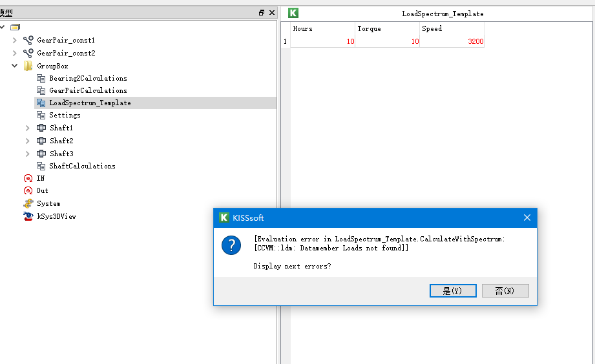Click the Shaft2 shaft icon
Image resolution: width=595 pixels, height=364 pixels.
tap(41, 141)
